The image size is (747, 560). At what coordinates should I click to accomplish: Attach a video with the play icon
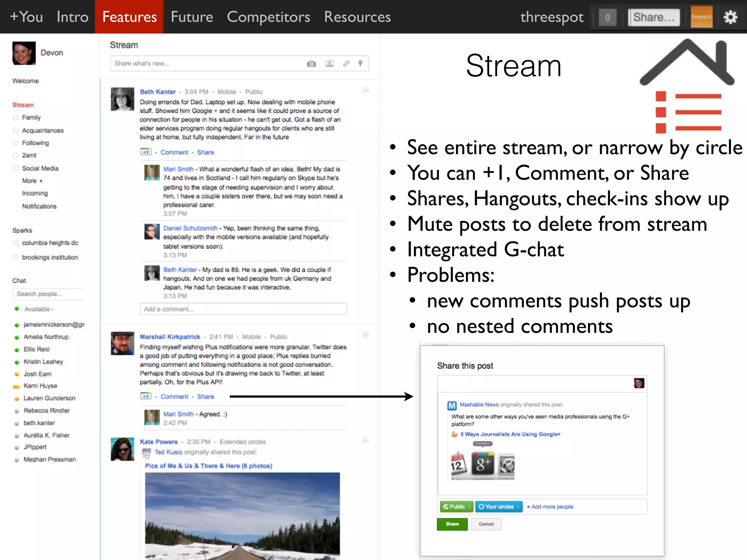point(330,63)
